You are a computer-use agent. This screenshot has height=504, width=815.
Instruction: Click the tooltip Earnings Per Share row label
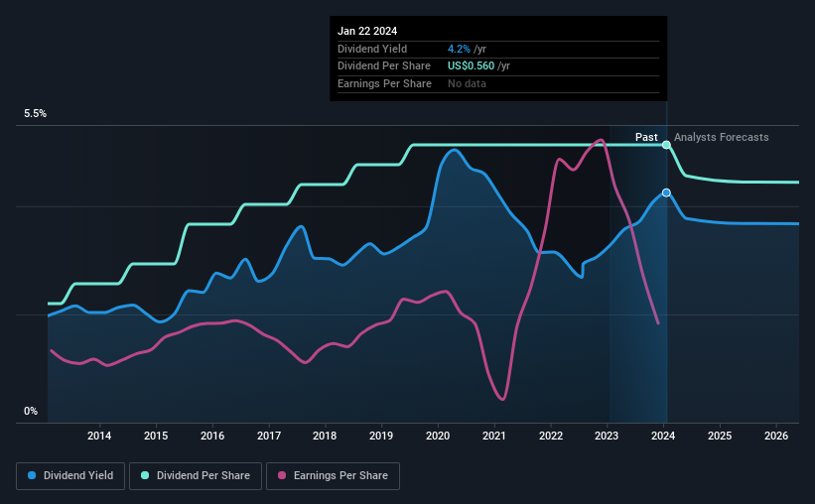(x=384, y=83)
